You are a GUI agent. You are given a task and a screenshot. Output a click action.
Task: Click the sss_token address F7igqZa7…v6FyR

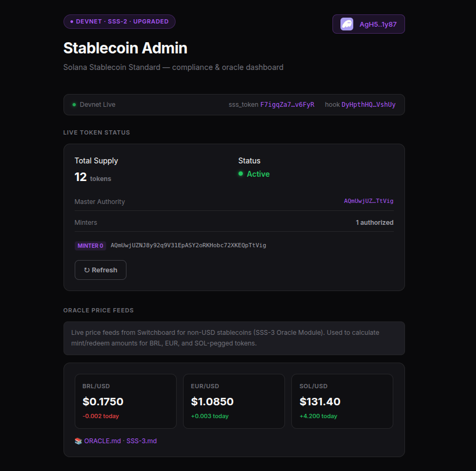tap(287, 105)
